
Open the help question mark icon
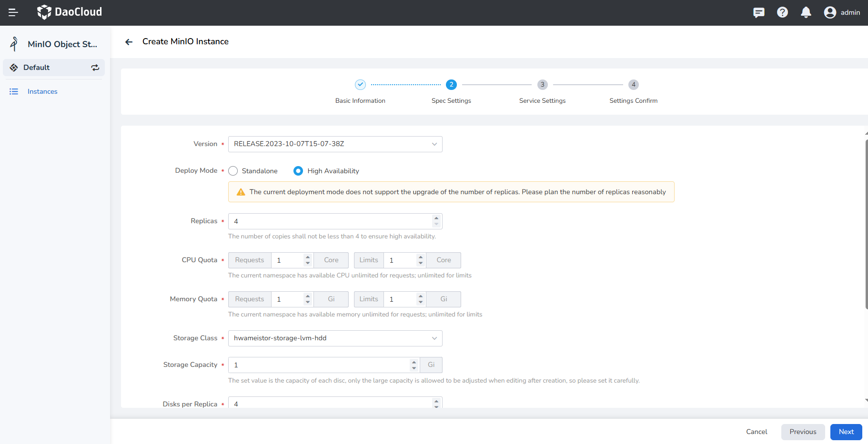(782, 12)
